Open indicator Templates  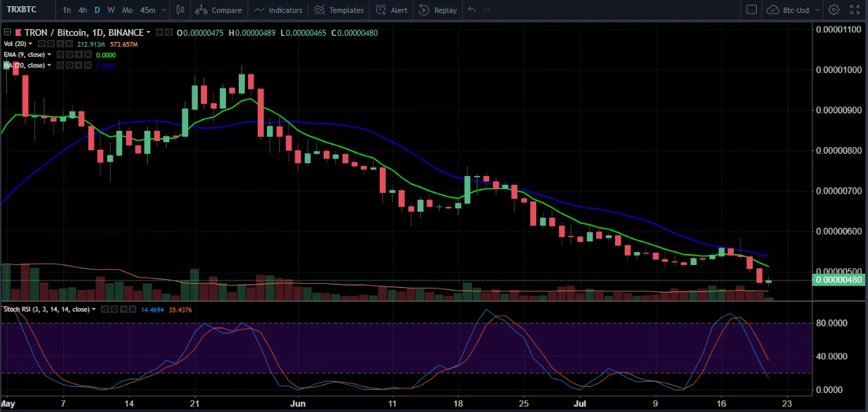[339, 9]
